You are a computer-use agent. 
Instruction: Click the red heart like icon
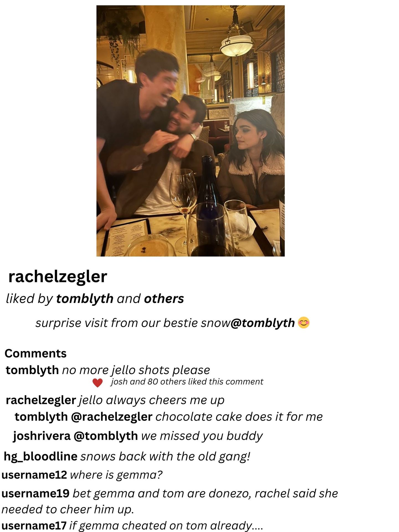(x=97, y=383)
